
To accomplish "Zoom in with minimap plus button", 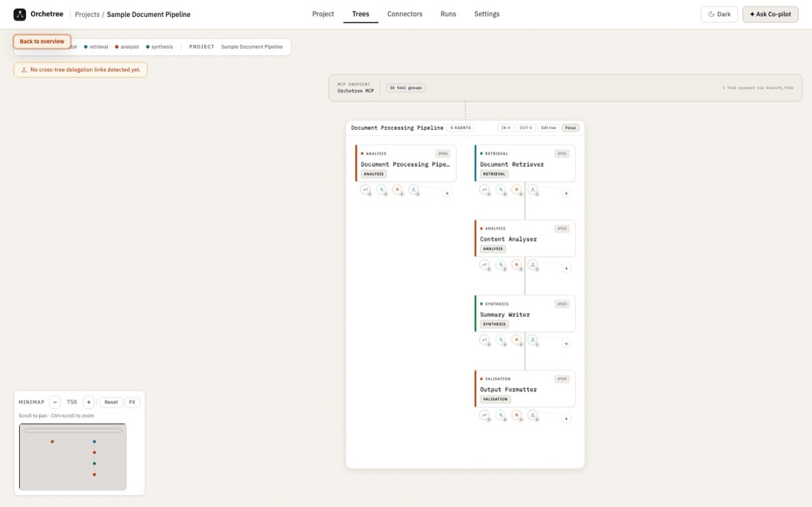I will [89, 402].
